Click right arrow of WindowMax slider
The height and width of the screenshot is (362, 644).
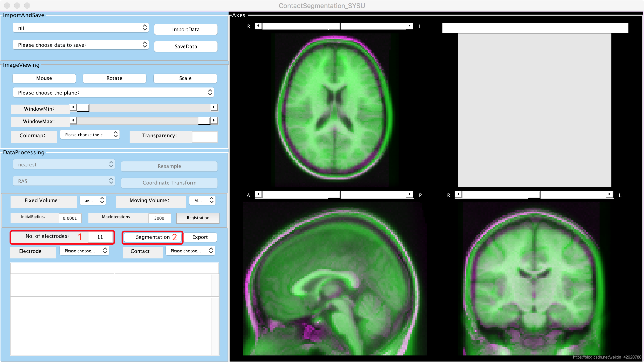click(x=214, y=120)
